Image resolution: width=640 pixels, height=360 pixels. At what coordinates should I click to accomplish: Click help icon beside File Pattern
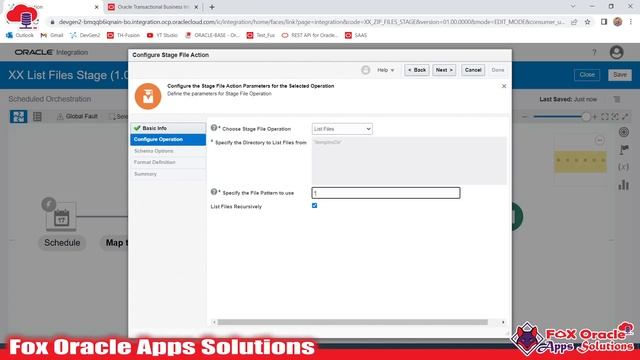pos(214,192)
